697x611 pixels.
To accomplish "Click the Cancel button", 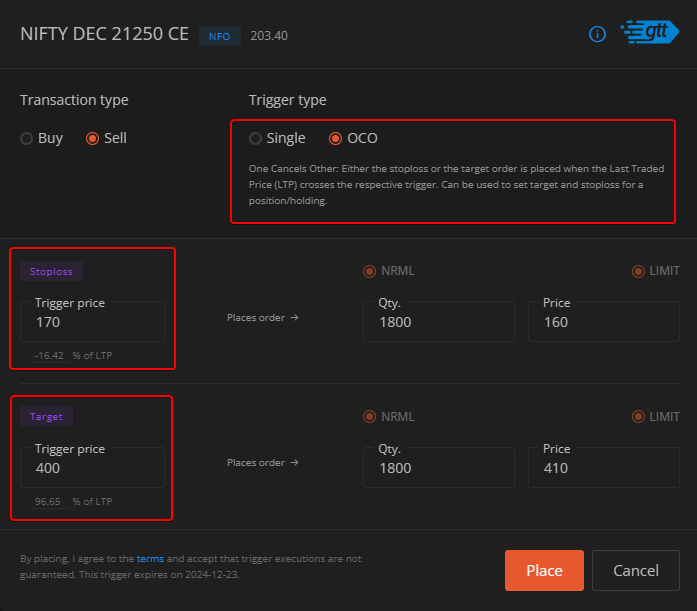I will (x=636, y=571).
